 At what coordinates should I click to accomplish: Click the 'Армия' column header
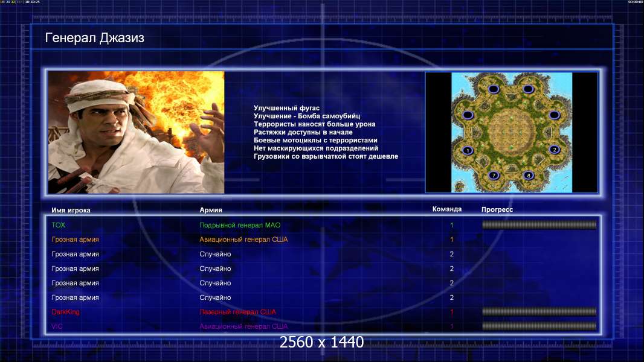tap(211, 210)
